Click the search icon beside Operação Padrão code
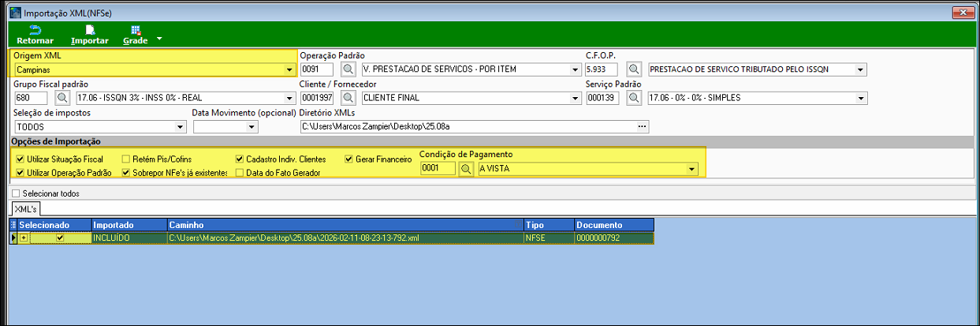The height and width of the screenshot is (326, 980). tap(348, 69)
